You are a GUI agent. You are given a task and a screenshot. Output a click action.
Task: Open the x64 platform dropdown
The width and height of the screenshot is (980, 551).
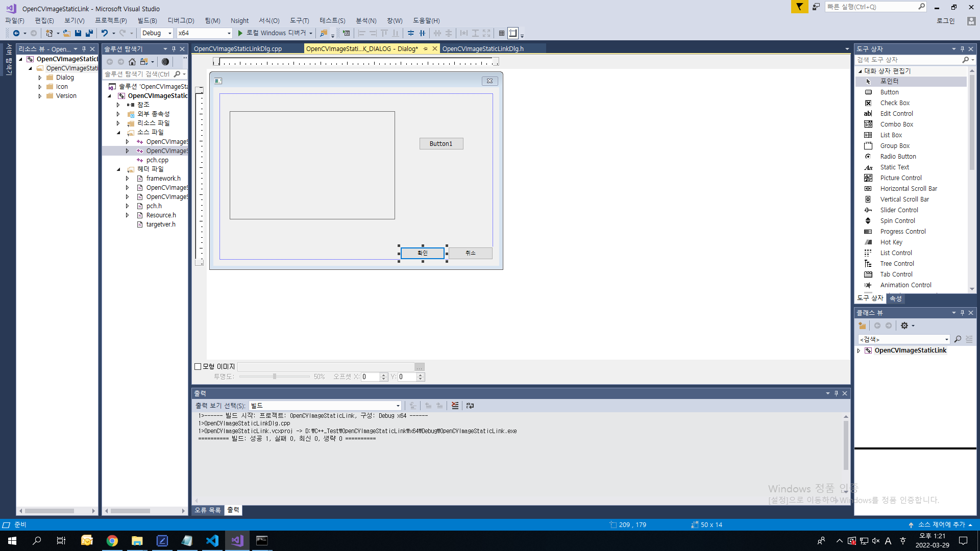pos(228,33)
